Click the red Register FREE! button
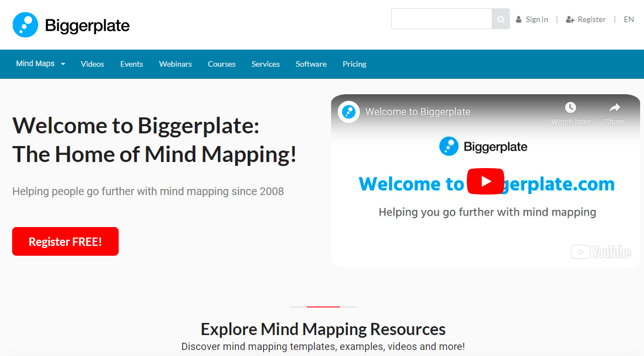Viewport: 644px width, 356px height. (65, 241)
